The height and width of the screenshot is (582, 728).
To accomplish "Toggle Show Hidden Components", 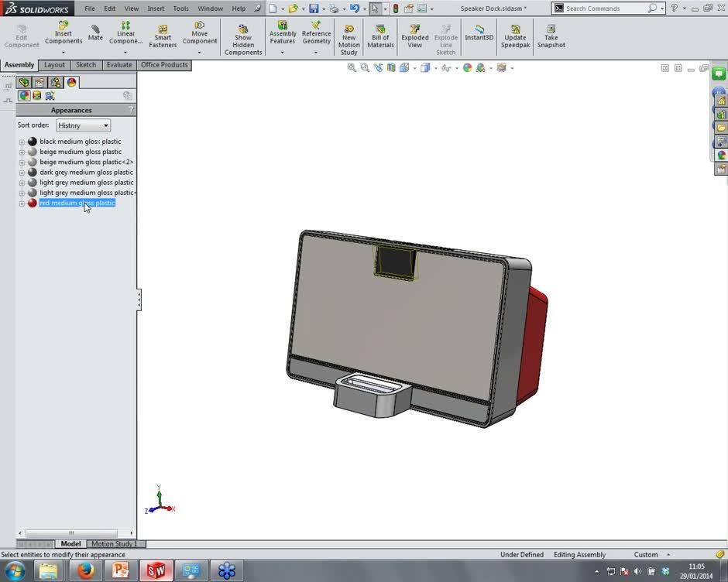I will [x=243, y=34].
